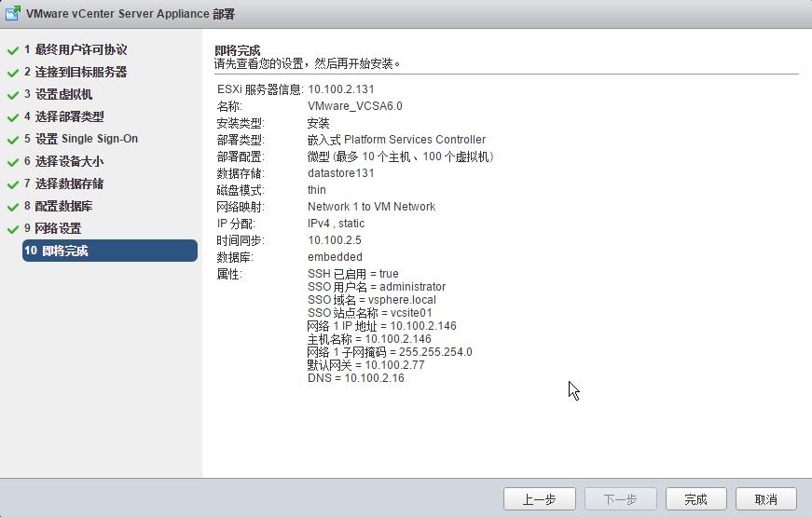
Task: Click the checkmark beside 选择设备大小
Action: click(13, 162)
